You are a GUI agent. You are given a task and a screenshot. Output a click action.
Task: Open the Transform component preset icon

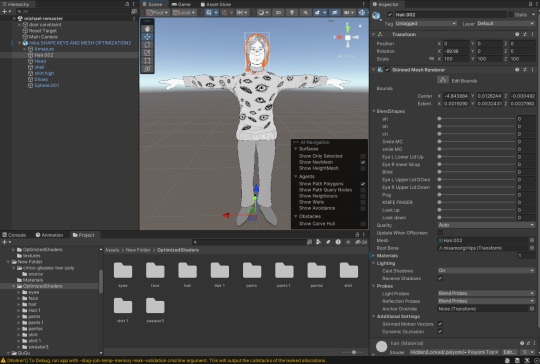tap(525, 34)
